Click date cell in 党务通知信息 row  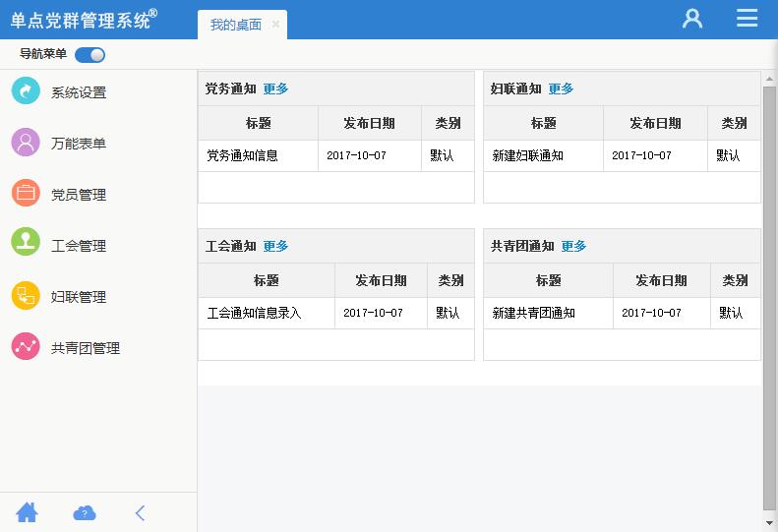(370, 155)
